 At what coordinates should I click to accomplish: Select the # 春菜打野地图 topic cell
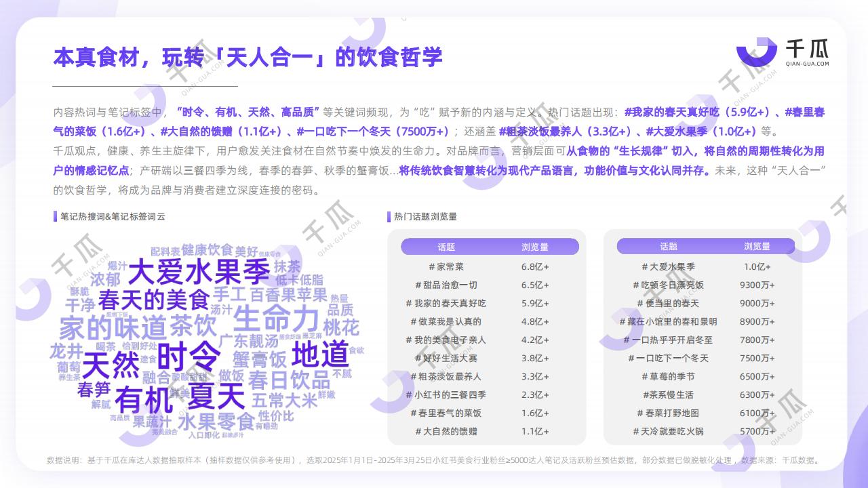tap(669, 413)
